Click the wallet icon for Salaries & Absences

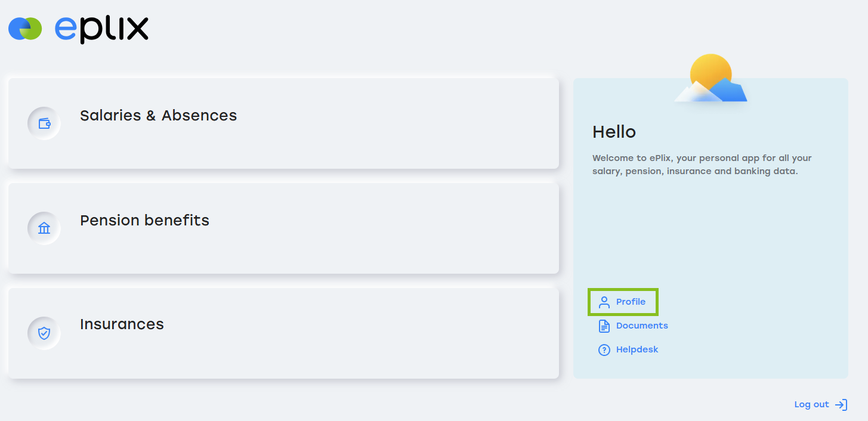click(x=44, y=123)
